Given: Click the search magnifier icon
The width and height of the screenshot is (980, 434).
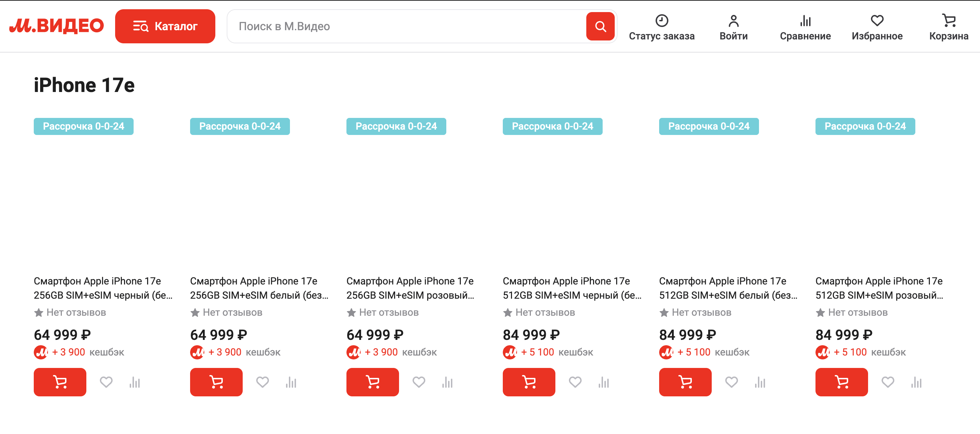Looking at the screenshot, I should (x=600, y=26).
